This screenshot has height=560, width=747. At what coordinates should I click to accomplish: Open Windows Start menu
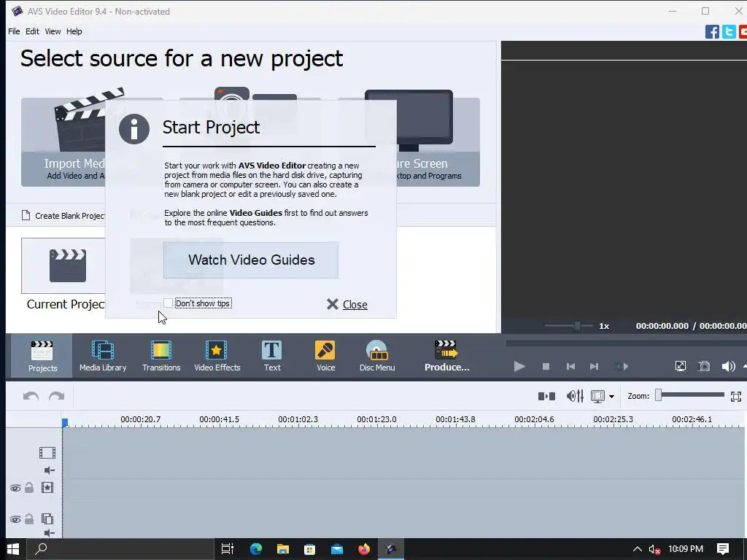click(x=12, y=549)
